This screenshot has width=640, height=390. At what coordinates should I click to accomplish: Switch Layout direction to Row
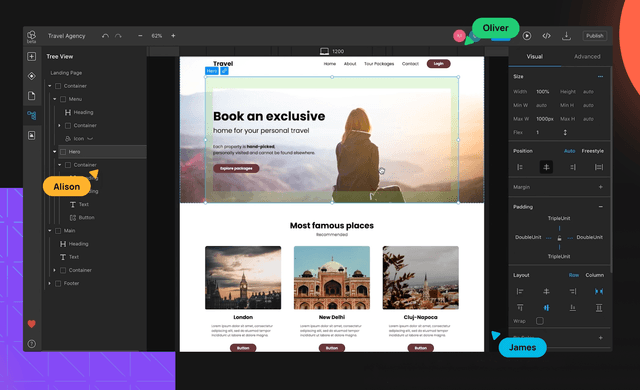coord(574,275)
